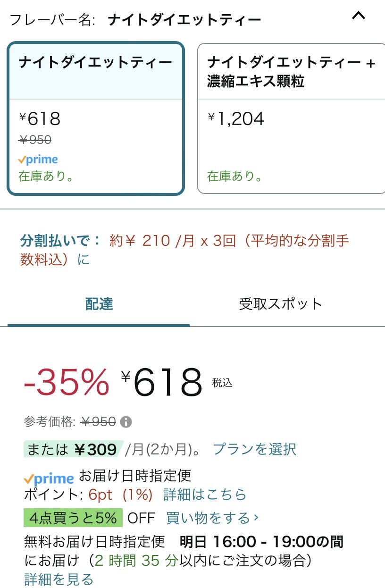
Task: Click the prime logo near お届け日時指定便
Action: (x=49, y=479)
